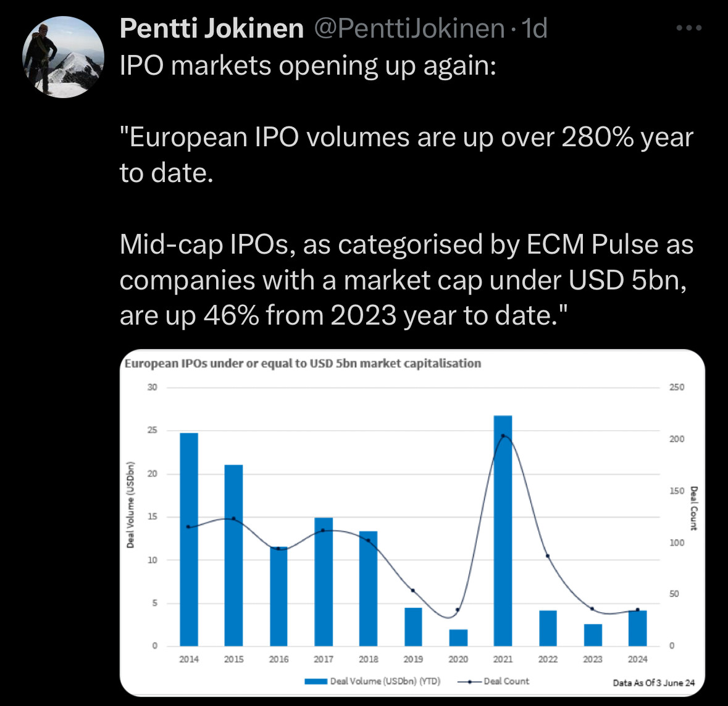Click the 2022 deal count data point
The height and width of the screenshot is (706, 728).
(x=548, y=556)
